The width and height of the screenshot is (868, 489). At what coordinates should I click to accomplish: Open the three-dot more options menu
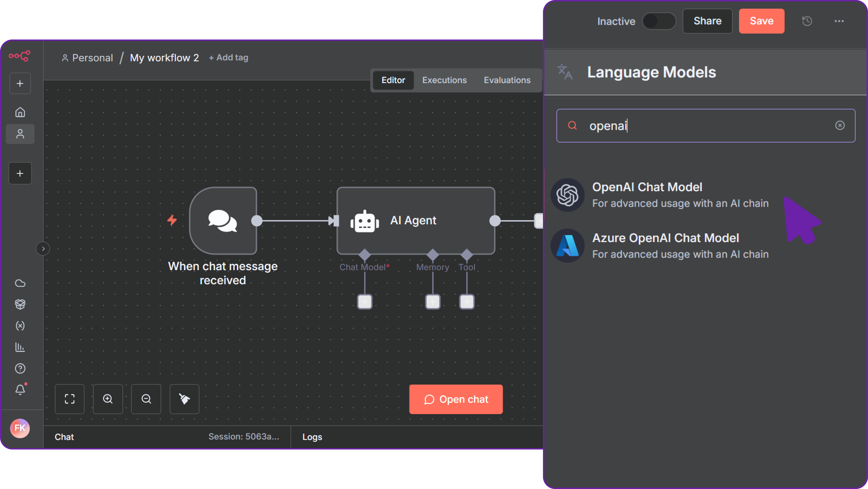tap(839, 21)
